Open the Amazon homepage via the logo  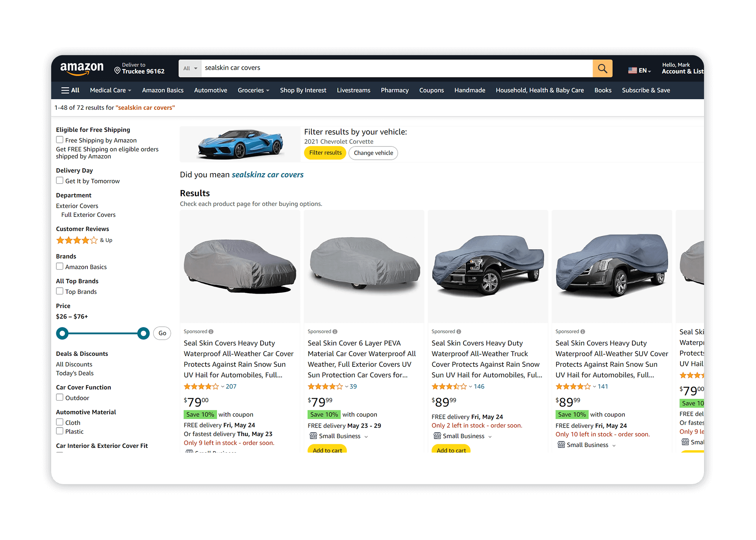(82, 68)
